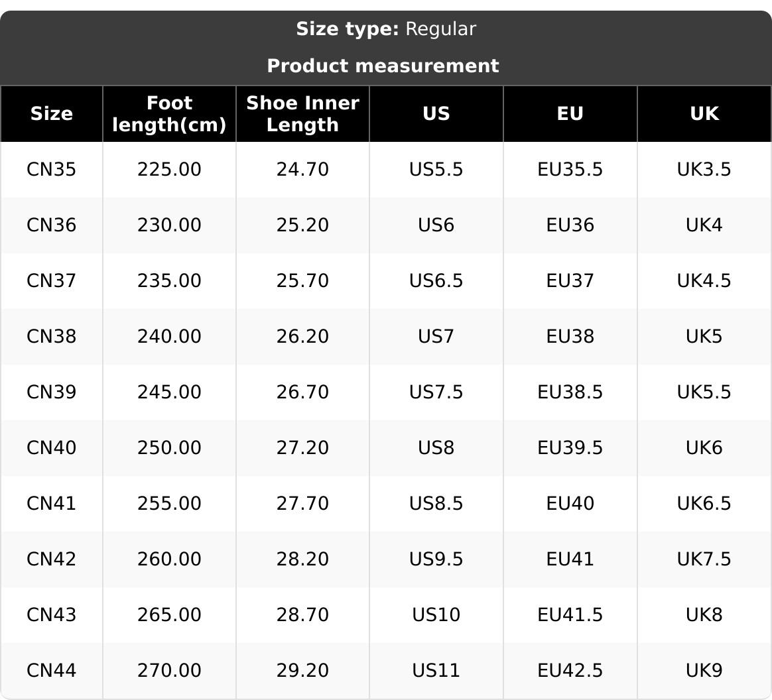The width and height of the screenshot is (772, 700).
Task: Click the 25.70 inner length cell
Action: [302, 281]
